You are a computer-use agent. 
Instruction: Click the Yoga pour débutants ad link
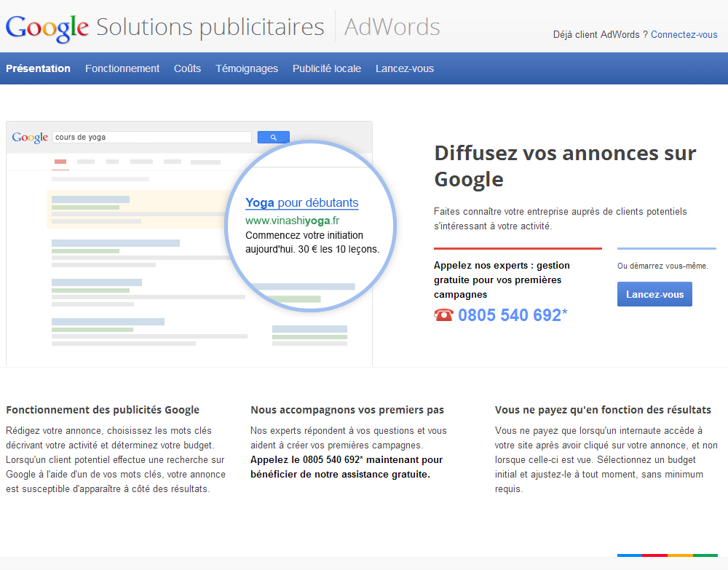(302, 203)
